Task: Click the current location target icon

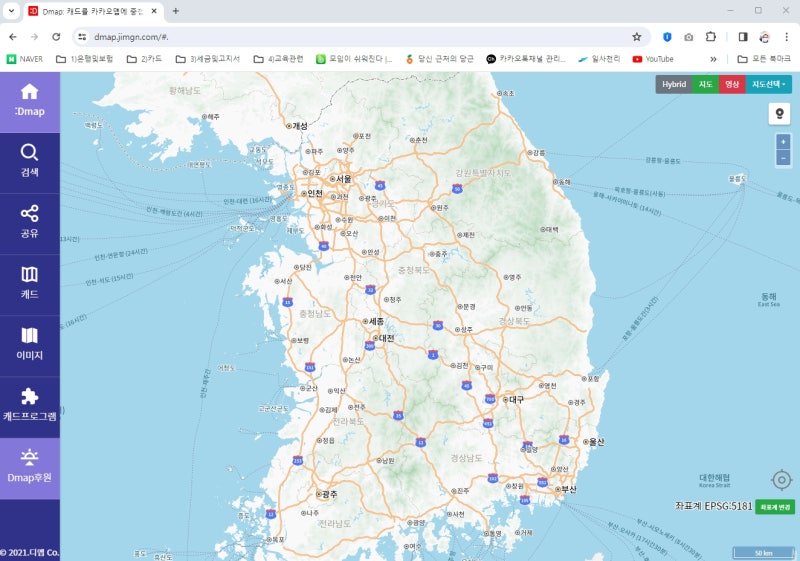Action: tap(781, 480)
